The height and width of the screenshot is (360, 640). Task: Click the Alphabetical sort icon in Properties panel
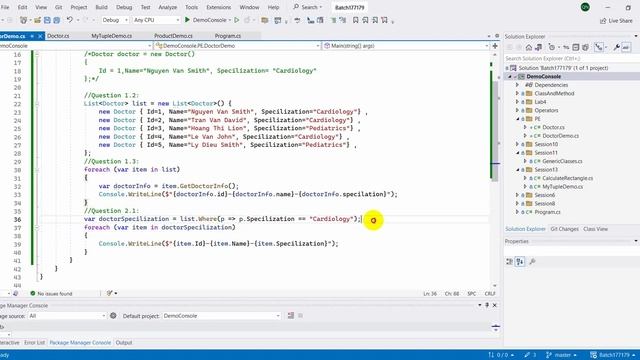tap(520, 262)
